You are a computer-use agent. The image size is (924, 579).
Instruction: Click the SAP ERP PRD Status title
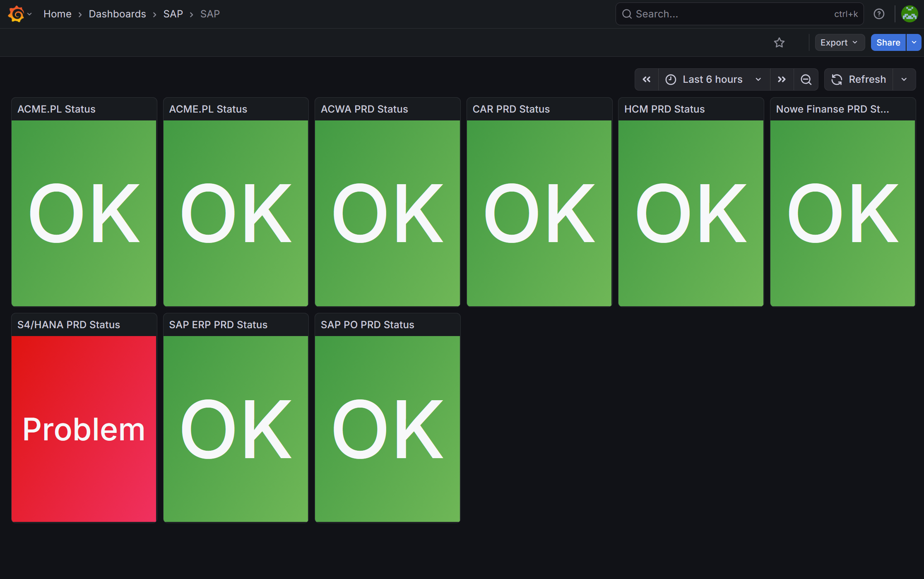218,325
